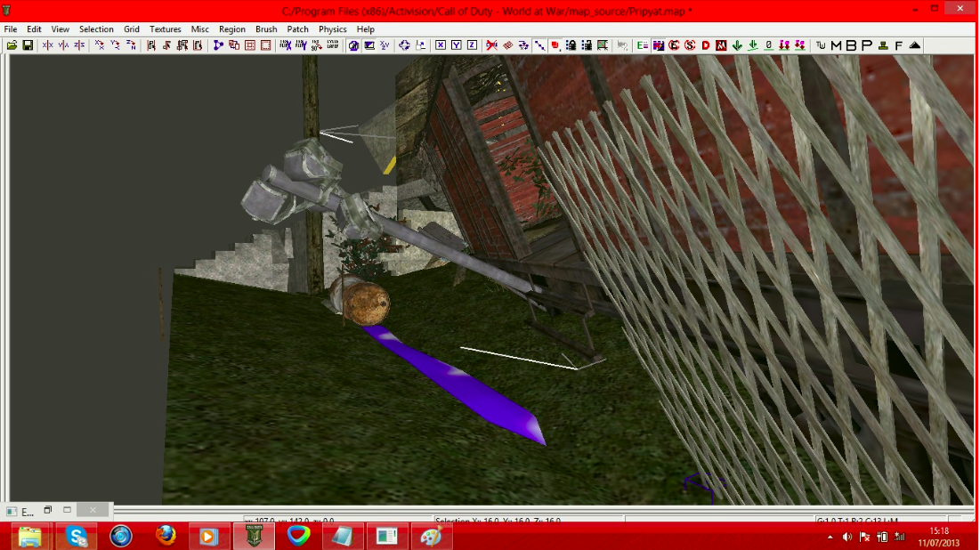The height and width of the screenshot is (550, 980).
Task: Click the texture flip X toolbar icon
Action: tap(286, 45)
